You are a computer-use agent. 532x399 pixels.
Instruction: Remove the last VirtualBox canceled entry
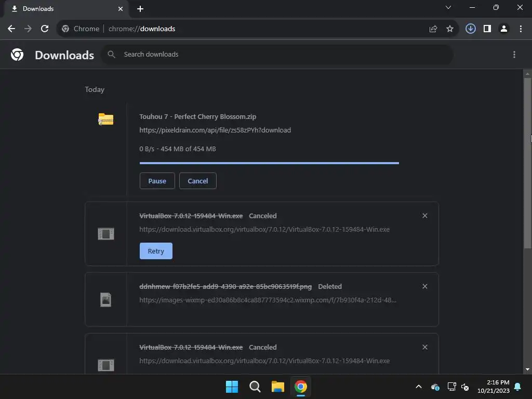pyautogui.click(x=425, y=347)
